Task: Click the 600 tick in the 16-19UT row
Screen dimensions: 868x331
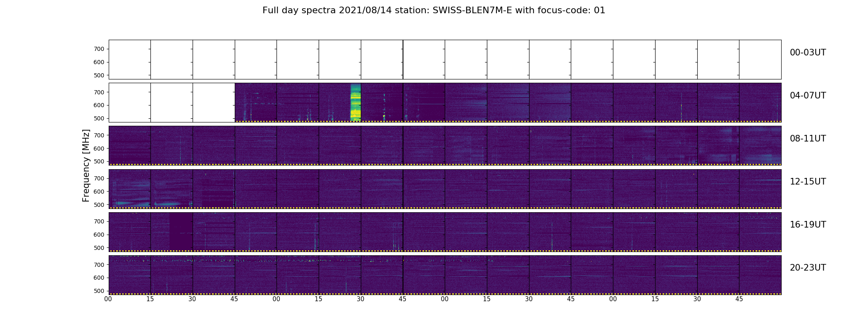Action: click(x=99, y=235)
